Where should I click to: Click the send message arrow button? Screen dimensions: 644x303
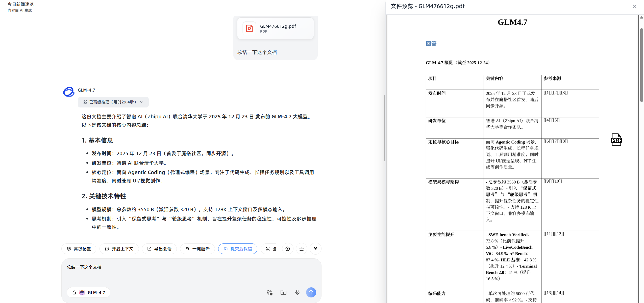pyautogui.click(x=311, y=292)
